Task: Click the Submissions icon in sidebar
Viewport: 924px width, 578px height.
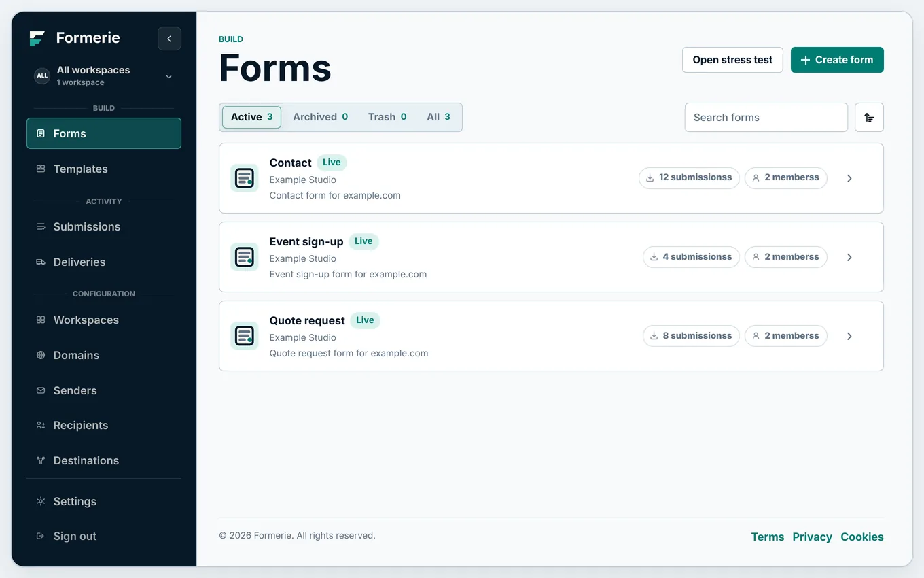Action: 41,226
